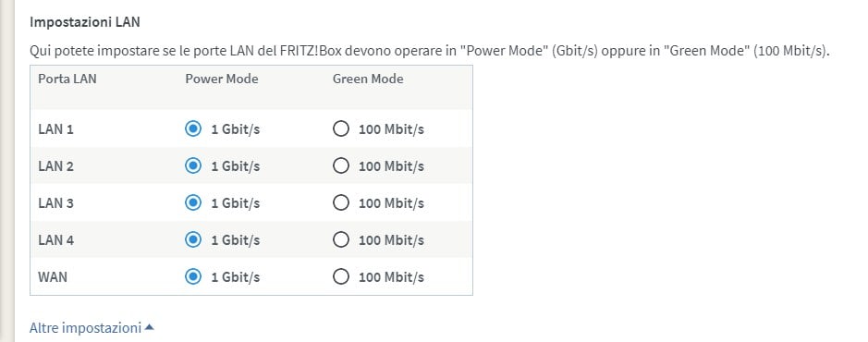
Task: Click the 1 Gbit/s label in LAN 4 row
Action: [x=236, y=240]
